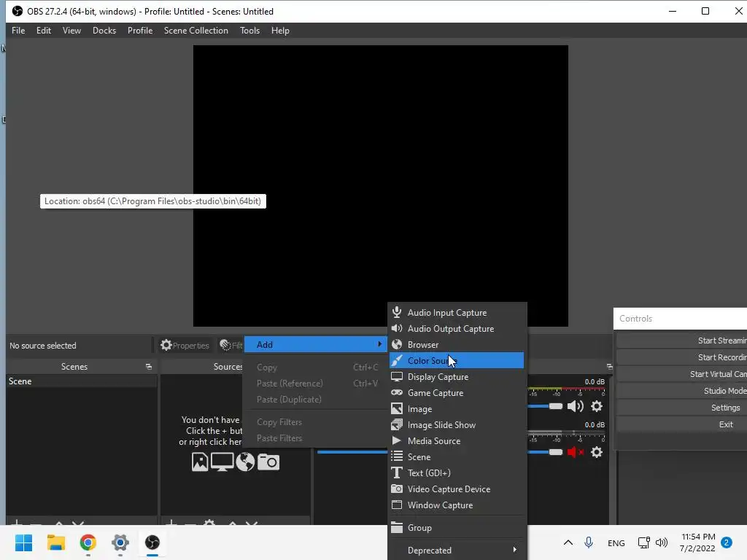
Task: Click the OBS Studio taskbar icon
Action: tap(152, 542)
